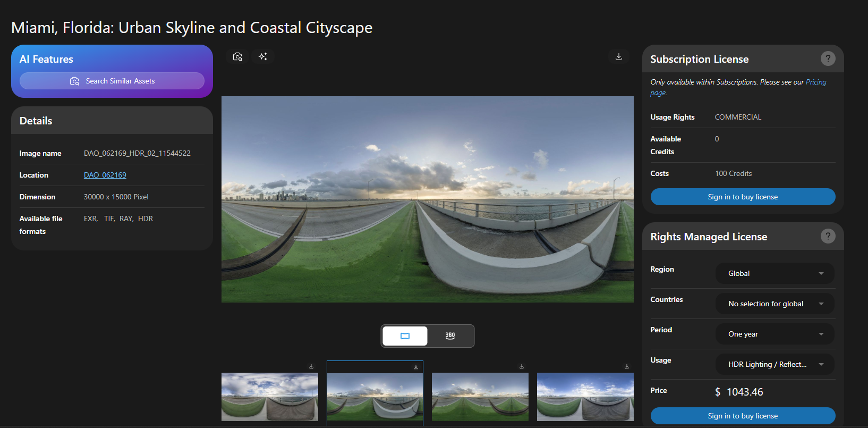The width and height of the screenshot is (868, 428).
Task: Download the main preview image
Action: [x=619, y=56]
